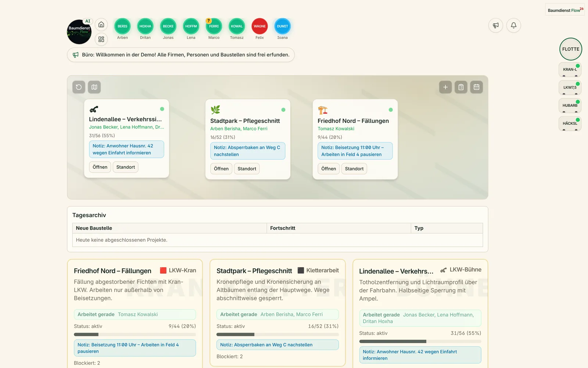588x368 pixels.
Task: Open the home icon button
Action: pos(101,25)
